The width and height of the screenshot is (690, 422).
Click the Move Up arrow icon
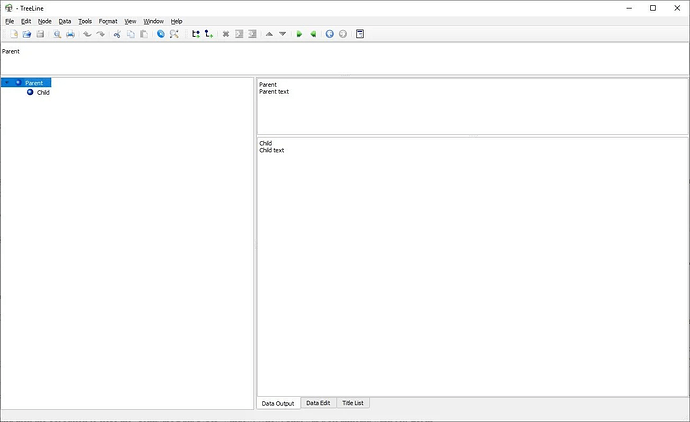point(269,34)
